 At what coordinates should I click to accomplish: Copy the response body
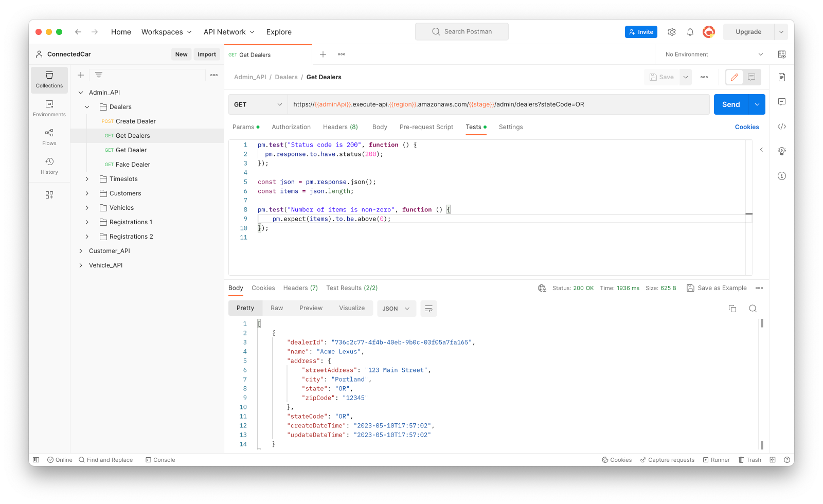click(732, 309)
